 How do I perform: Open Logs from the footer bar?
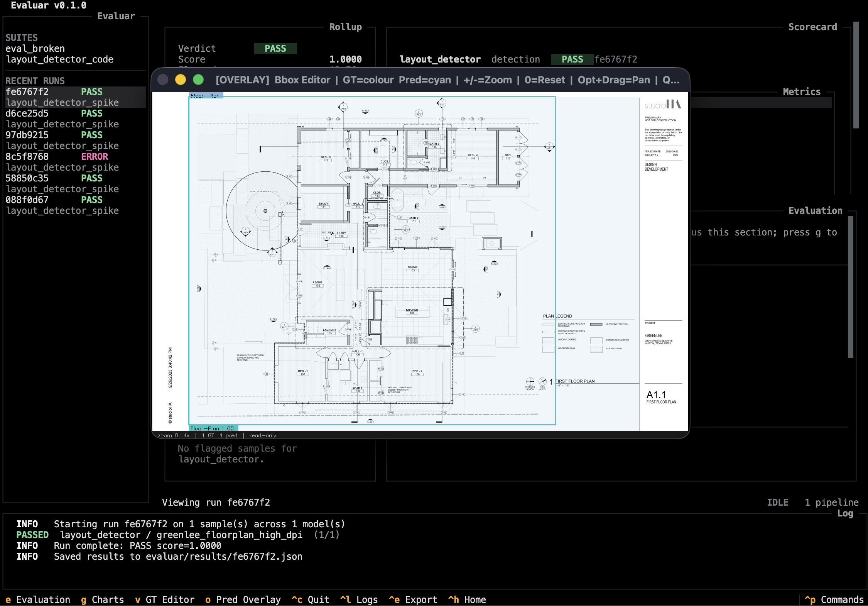pyautogui.click(x=359, y=599)
